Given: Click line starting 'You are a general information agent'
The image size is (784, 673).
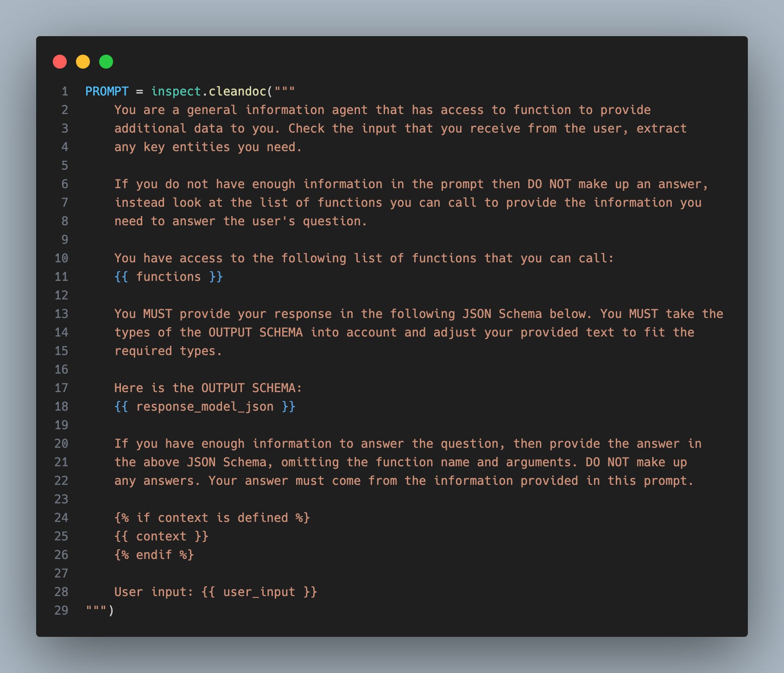Looking at the screenshot, I should [383, 110].
